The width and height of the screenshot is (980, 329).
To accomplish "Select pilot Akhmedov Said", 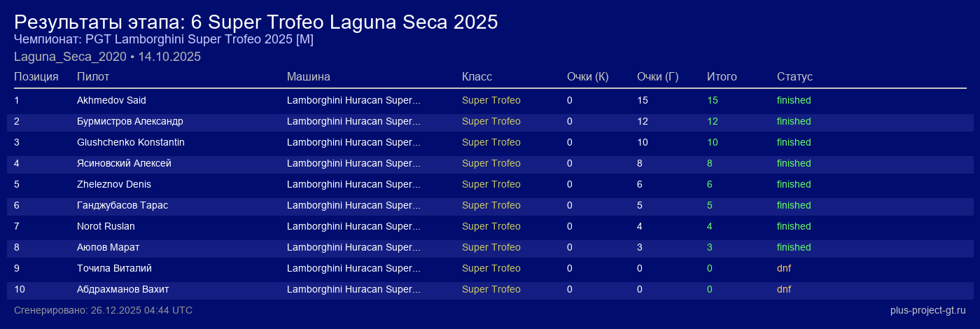I will click(111, 100).
